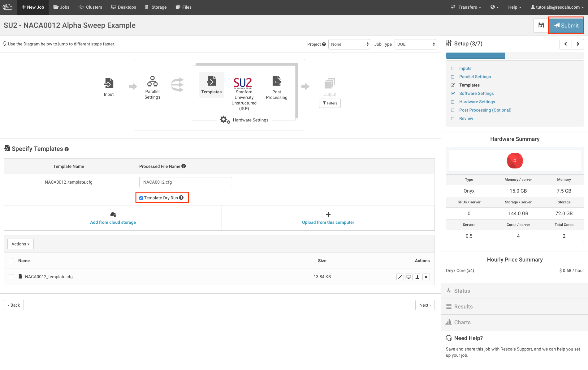Screen dimensions: 588x370
Task: Expand the Job Type DOE dropdown
Action: click(x=415, y=44)
